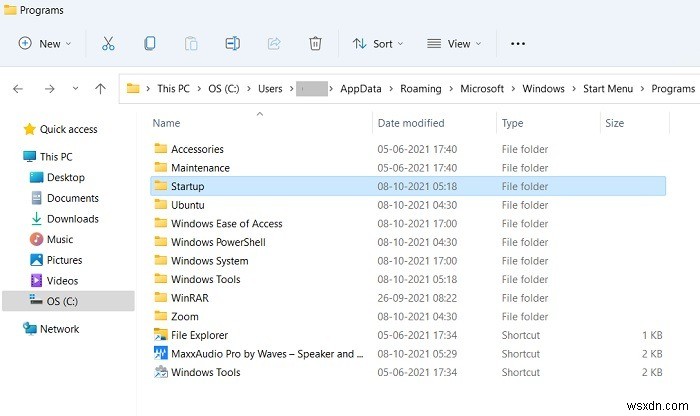Click the Rename icon in toolbar
Viewport: 700px width, 416px height.
point(233,43)
